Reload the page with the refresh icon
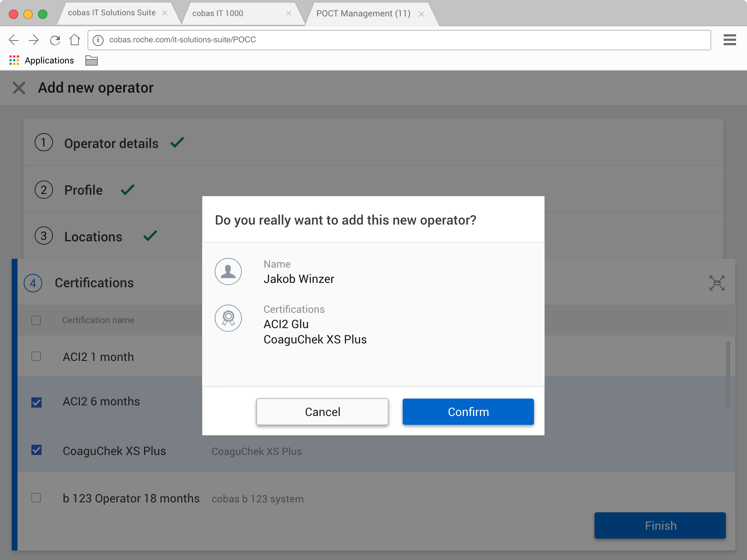The image size is (747, 560). pos(55,40)
